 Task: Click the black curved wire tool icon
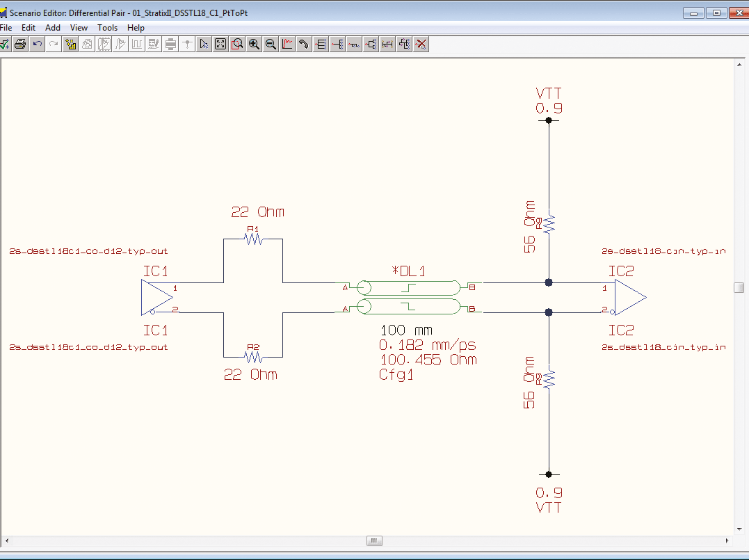tap(304, 45)
